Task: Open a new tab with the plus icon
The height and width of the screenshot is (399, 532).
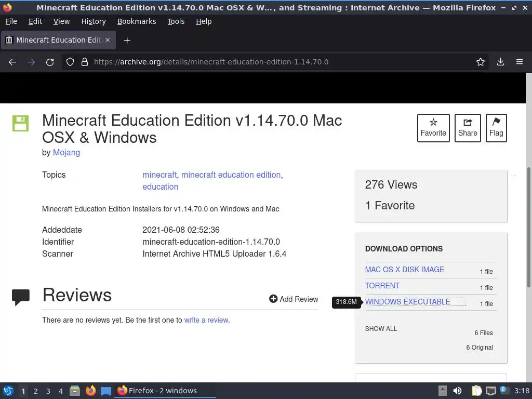Action: (x=127, y=41)
